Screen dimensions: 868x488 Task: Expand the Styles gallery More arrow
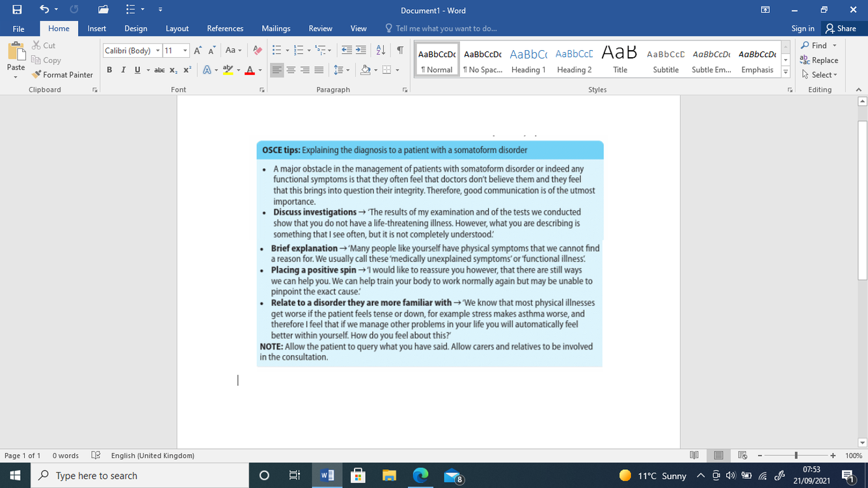pos(785,72)
